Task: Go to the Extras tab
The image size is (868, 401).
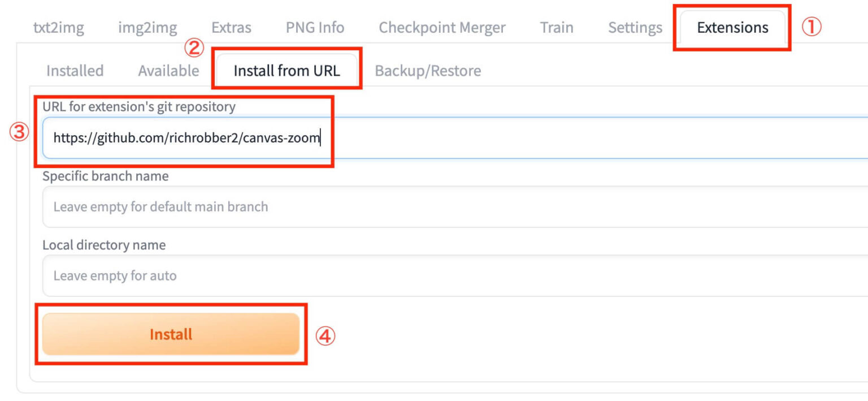Action: pos(231,27)
